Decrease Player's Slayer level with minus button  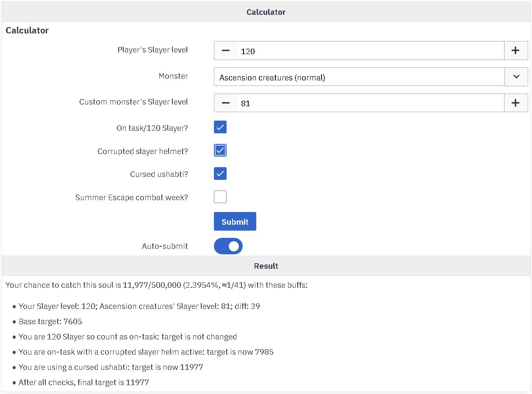click(226, 51)
